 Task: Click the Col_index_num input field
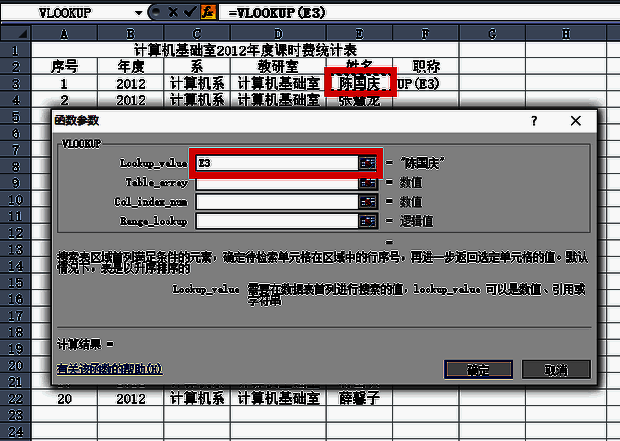pos(277,202)
